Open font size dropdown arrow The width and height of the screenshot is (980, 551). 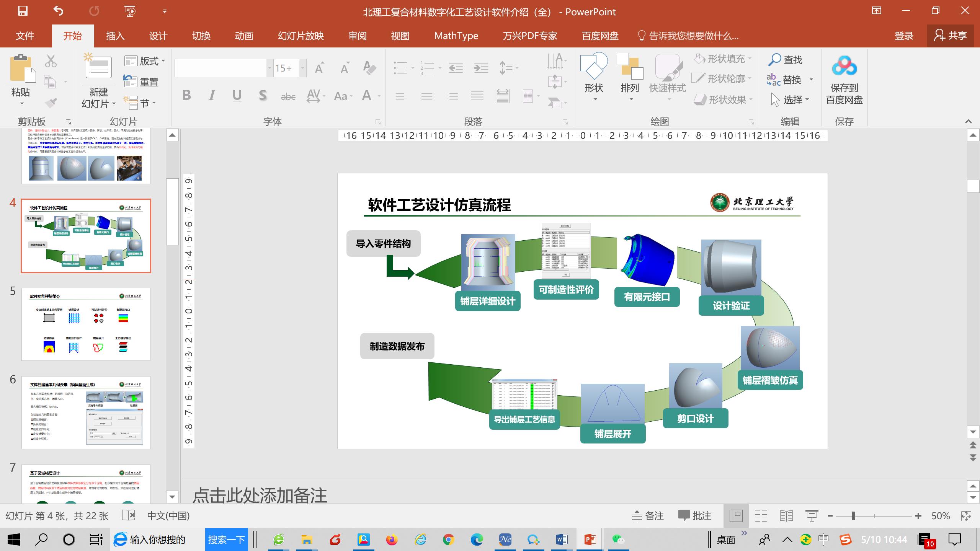[x=303, y=68]
